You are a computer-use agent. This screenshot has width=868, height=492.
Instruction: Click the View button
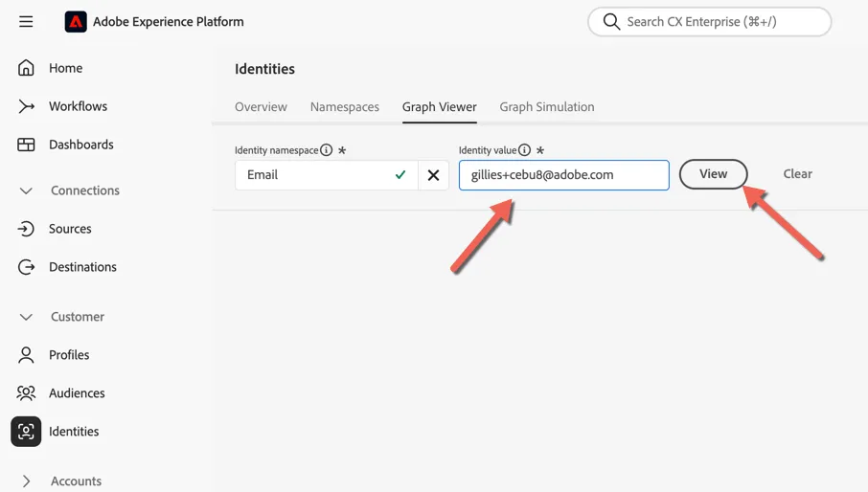click(713, 174)
